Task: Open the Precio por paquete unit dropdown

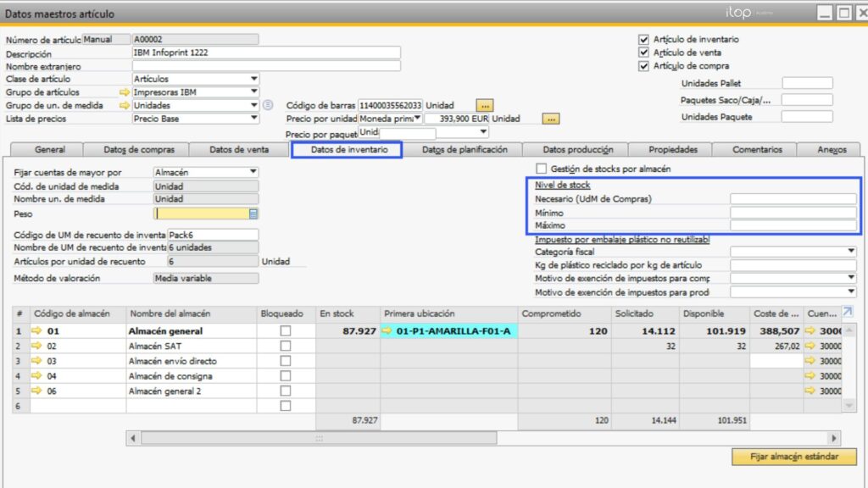Action: pyautogui.click(x=483, y=131)
